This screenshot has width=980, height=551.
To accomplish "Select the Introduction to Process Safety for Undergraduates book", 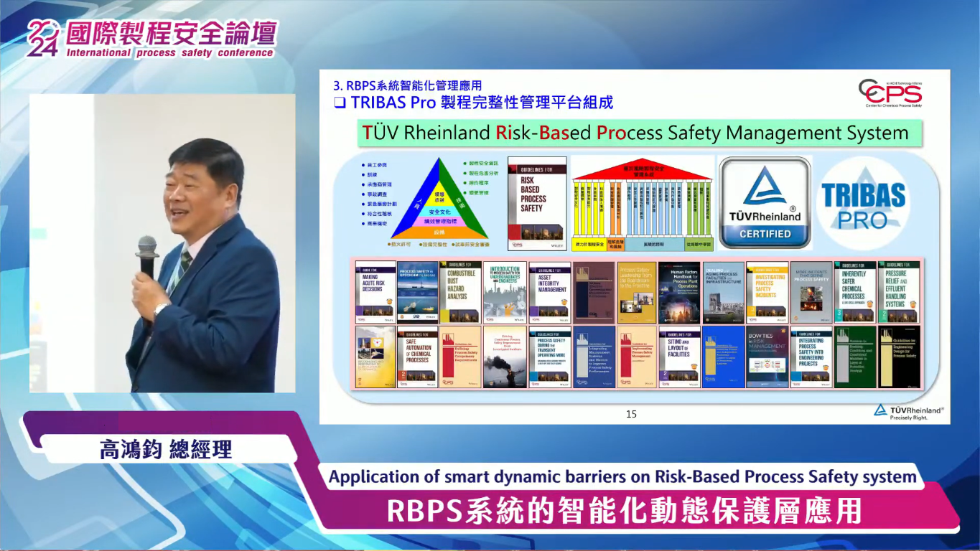I will (505, 293).
